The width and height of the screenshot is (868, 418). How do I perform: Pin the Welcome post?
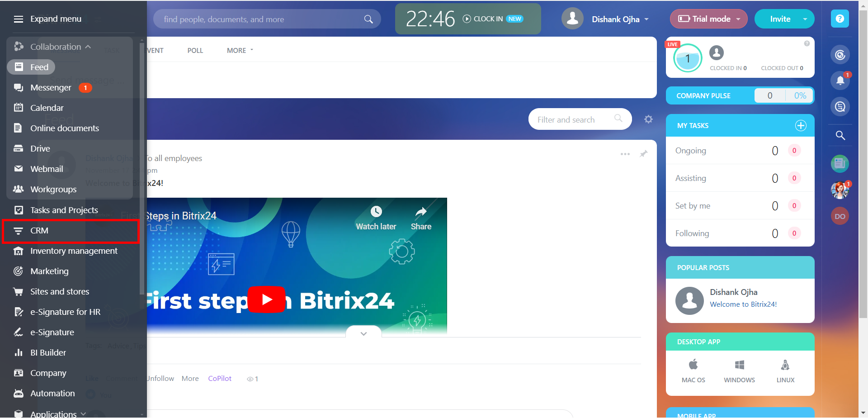pyautogui.click(x=644, y=154)
